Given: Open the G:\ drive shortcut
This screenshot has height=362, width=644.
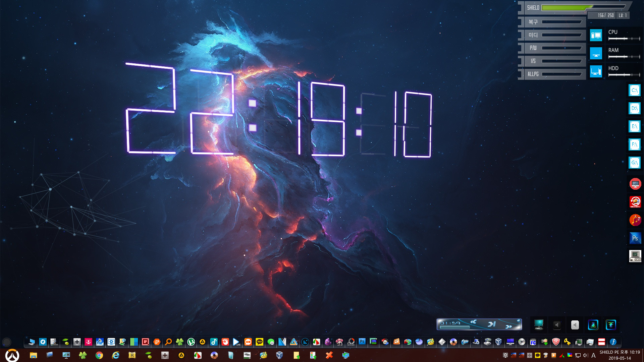Looking at the screenshot, I should [634, 163].
